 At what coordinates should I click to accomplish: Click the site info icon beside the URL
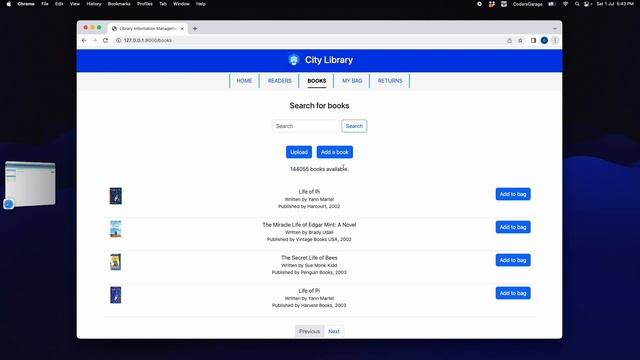[x=118, y=40]
